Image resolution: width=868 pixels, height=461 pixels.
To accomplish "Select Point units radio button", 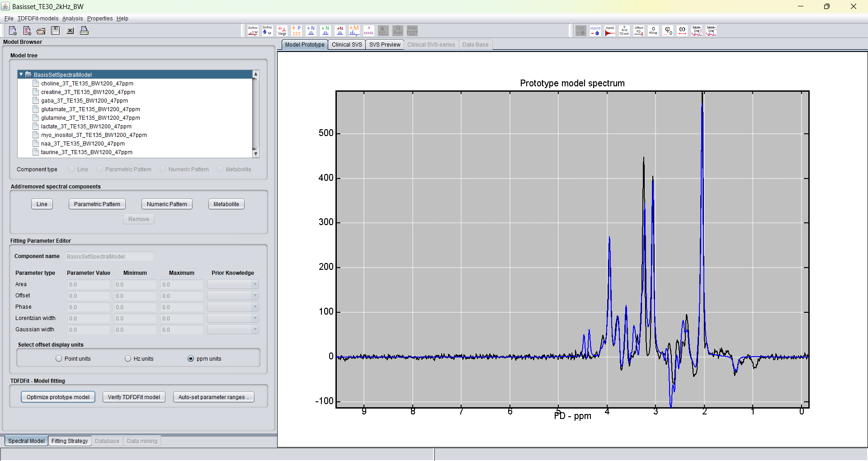I will [59, 358].
